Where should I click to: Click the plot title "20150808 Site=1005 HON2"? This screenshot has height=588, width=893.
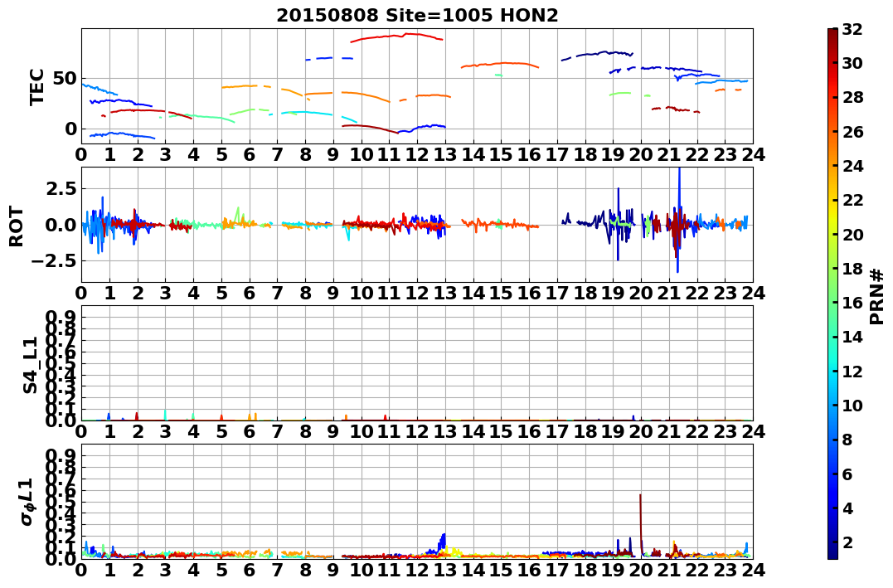[417, 16]
